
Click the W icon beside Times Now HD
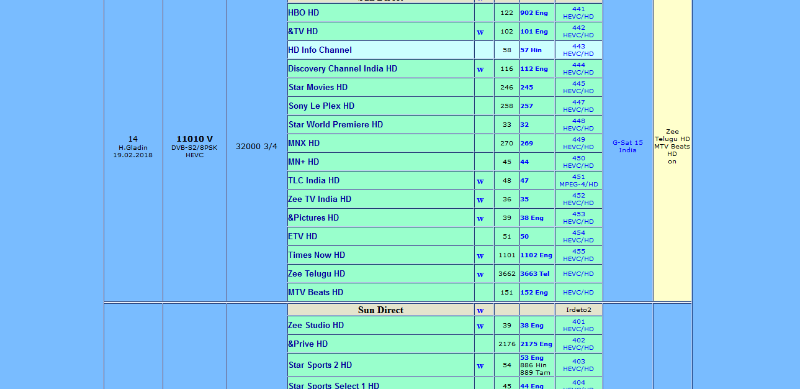(x=480, y=256)
